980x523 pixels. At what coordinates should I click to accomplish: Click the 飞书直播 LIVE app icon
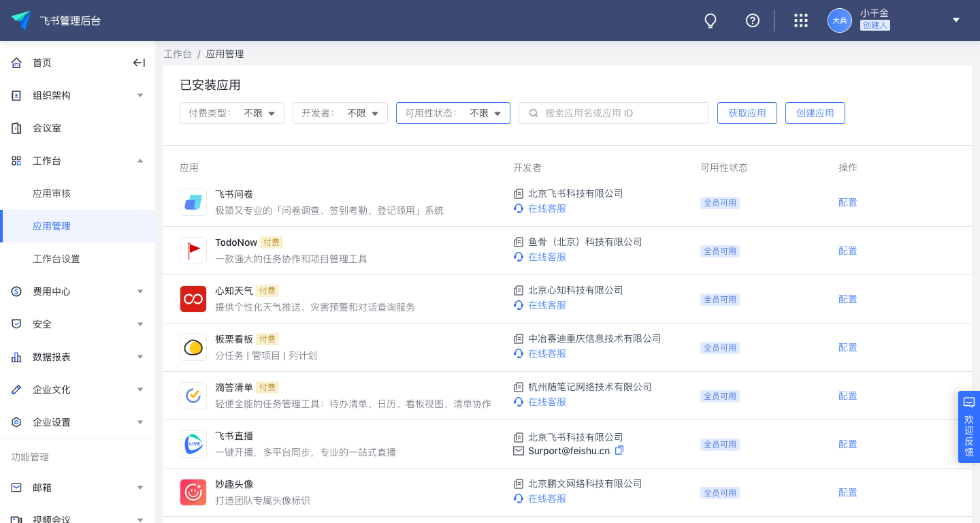[193, 444]
